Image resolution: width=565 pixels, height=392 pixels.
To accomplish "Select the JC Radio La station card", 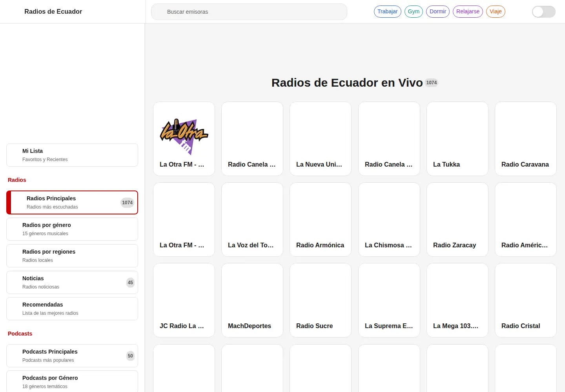I will [184, 300].
